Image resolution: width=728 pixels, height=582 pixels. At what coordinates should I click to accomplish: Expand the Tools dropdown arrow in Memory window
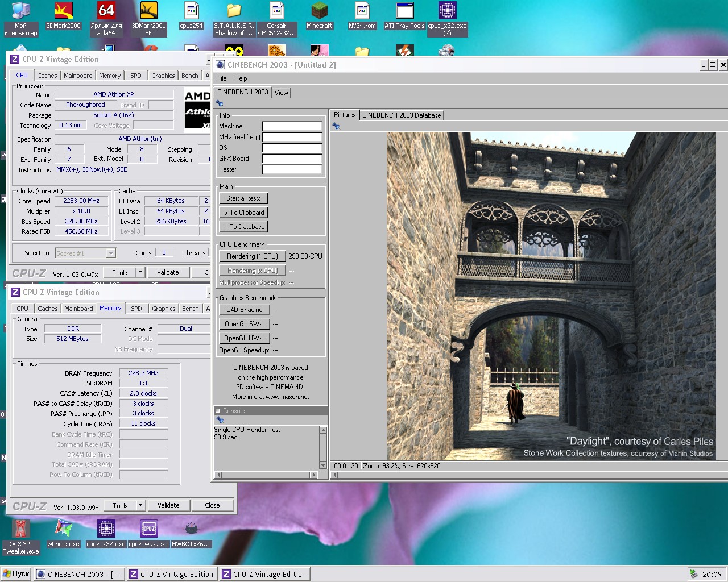(x=140, y=505)
